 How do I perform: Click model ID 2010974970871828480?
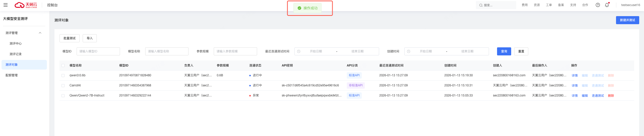(135, 75)
